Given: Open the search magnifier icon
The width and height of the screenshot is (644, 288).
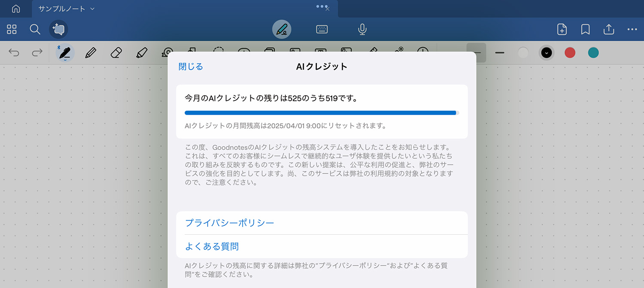Looking at the screenshot, I should tap(35, 29).
